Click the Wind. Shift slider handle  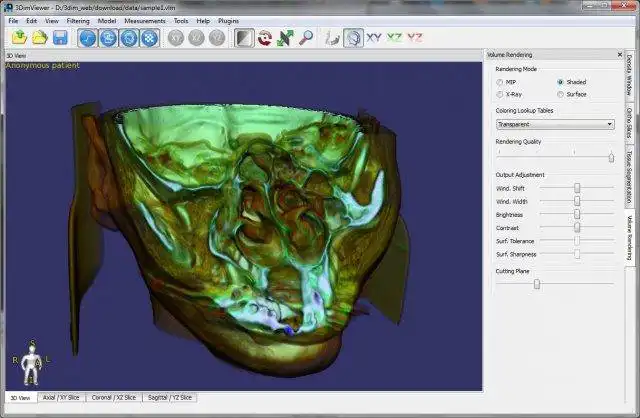click(x=577, y=188)
